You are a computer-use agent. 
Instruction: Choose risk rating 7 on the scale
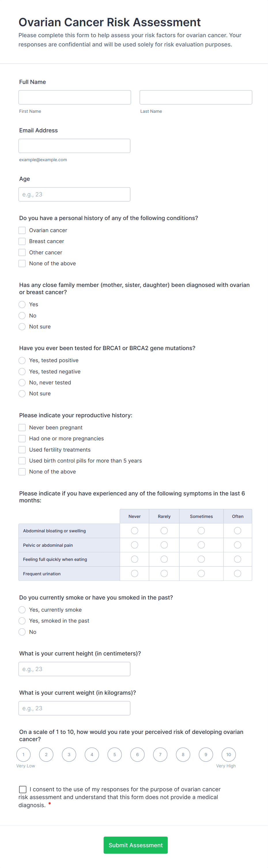(x=160, y=754)
